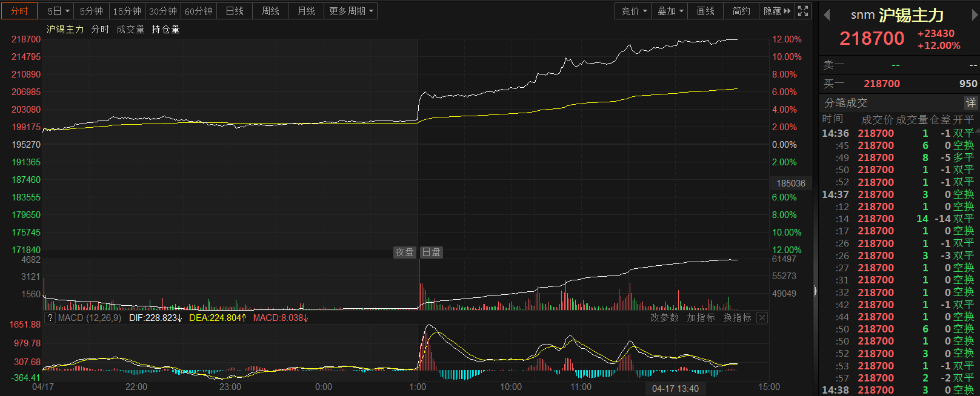Select the :49 多平 trade row
This screenshot has width=980, height=396.
898,157
